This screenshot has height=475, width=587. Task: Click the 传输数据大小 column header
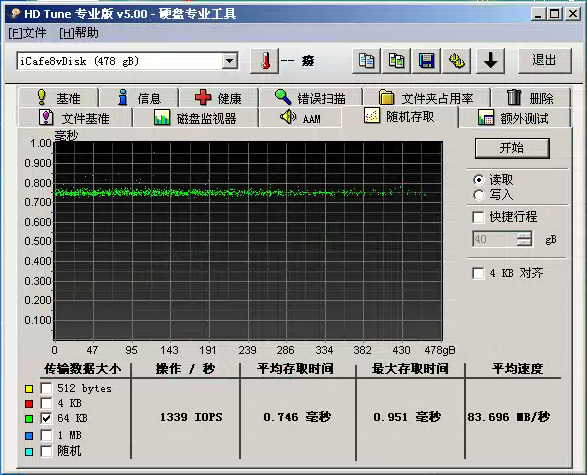coord(82,369)
